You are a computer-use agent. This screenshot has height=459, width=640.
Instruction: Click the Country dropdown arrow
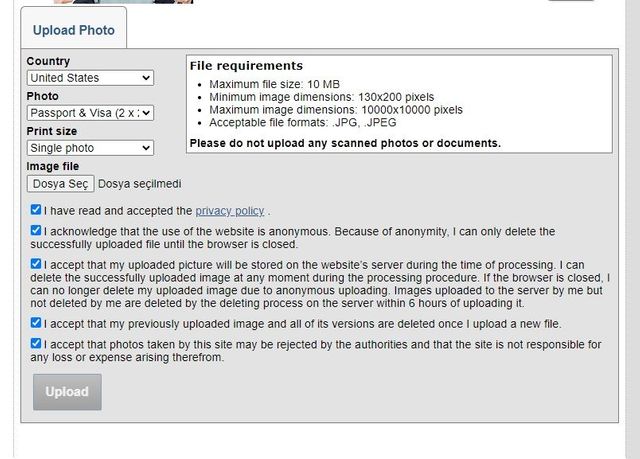[146, 78]
